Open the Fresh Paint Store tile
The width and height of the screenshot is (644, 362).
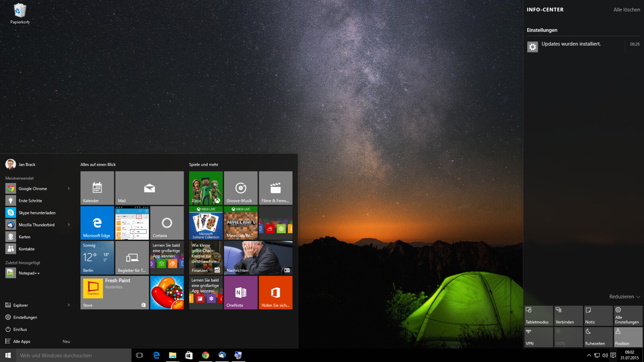(114, 292)
